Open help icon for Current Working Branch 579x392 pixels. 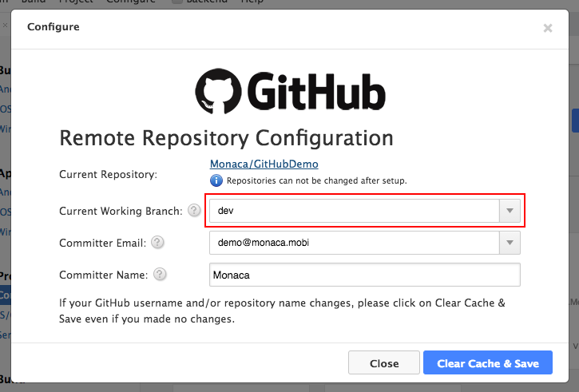194,211
